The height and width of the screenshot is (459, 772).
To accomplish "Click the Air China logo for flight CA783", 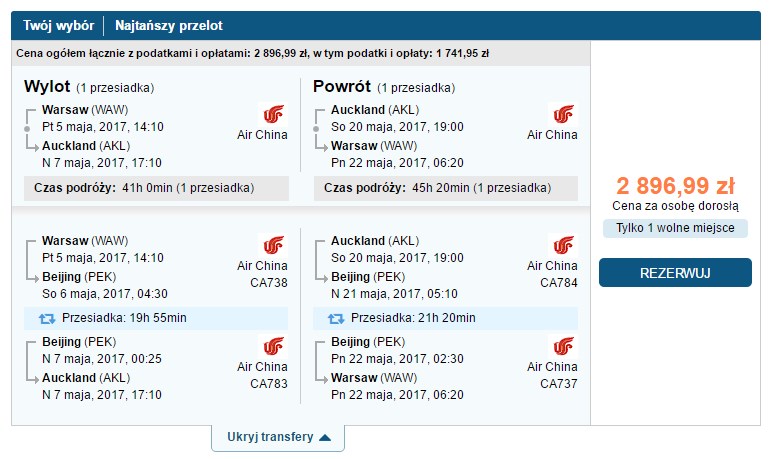I will coord(273,346).
